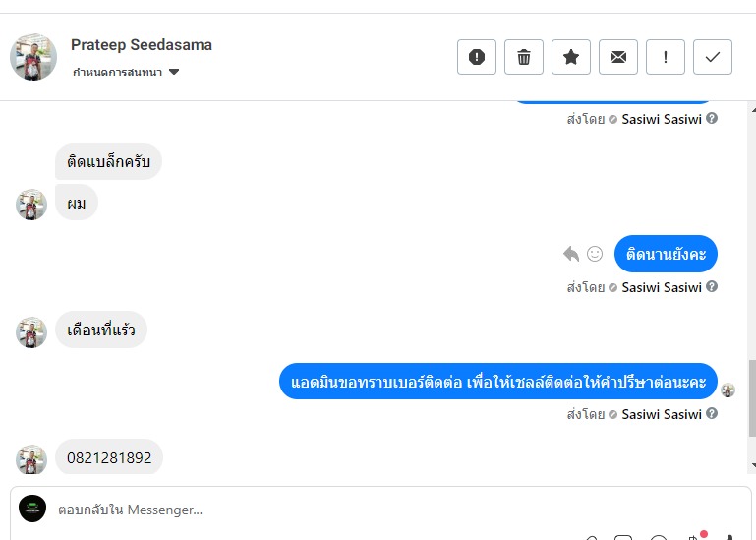Flag conversation with the exclamation mark button
Image resolution: width=756 pixels, height=540 pixels.
(x=666, y=57)
